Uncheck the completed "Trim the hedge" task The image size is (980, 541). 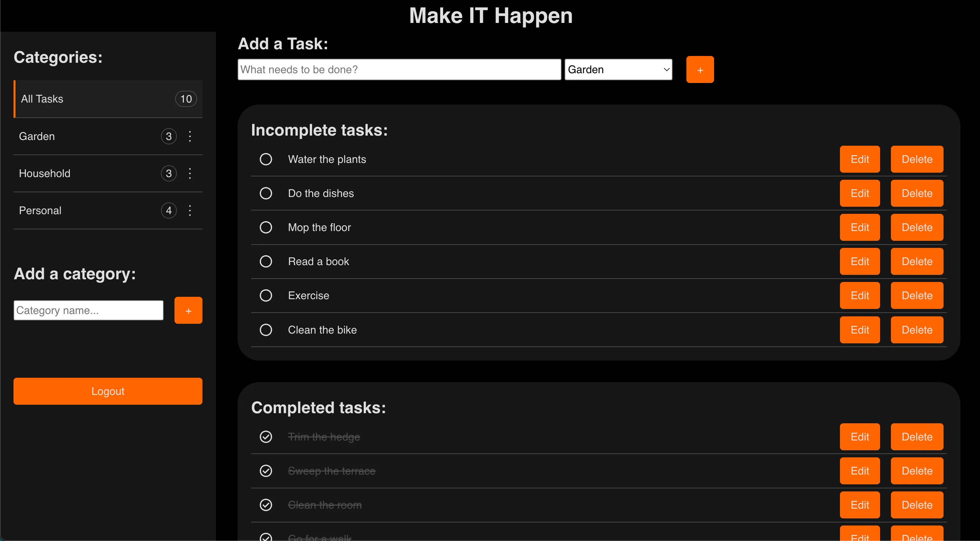tap(266, 436)
